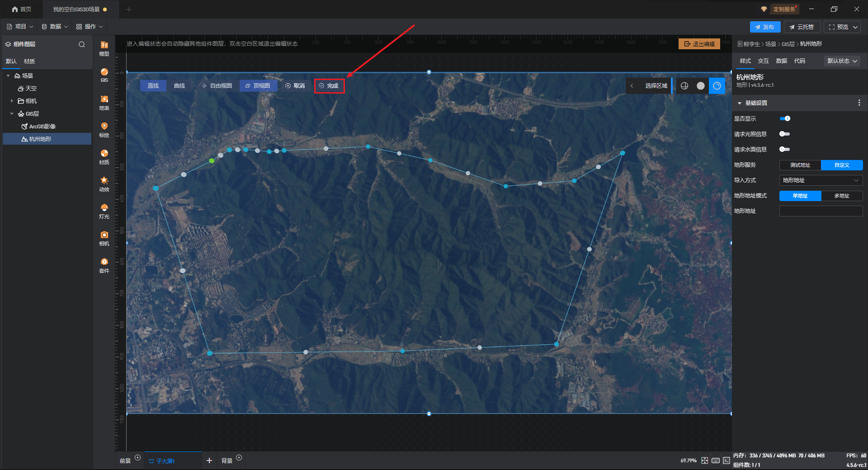Screen dimensions: 868x470
Task: Click the 退出编辑 button
Action: pyautogui.click(x=699, y=44)
